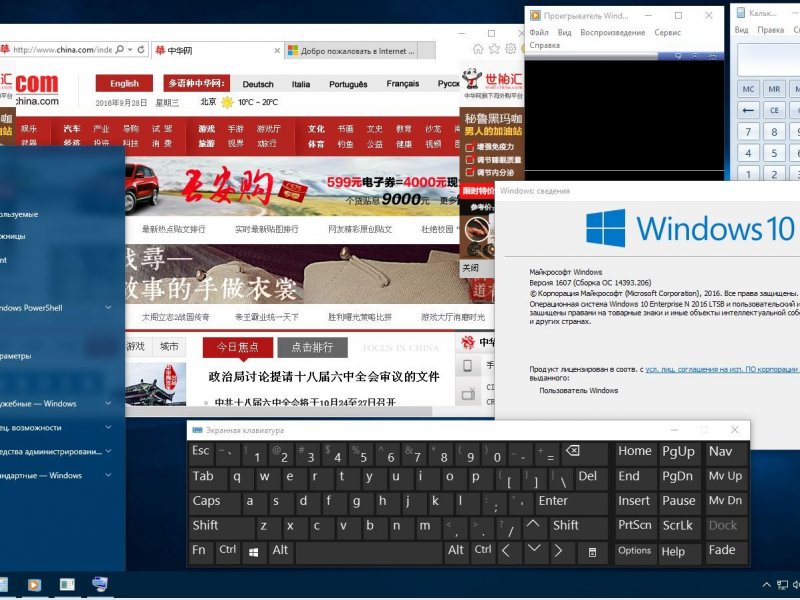
Task: Open Deutsch language link
Action: tap(258, 84)
